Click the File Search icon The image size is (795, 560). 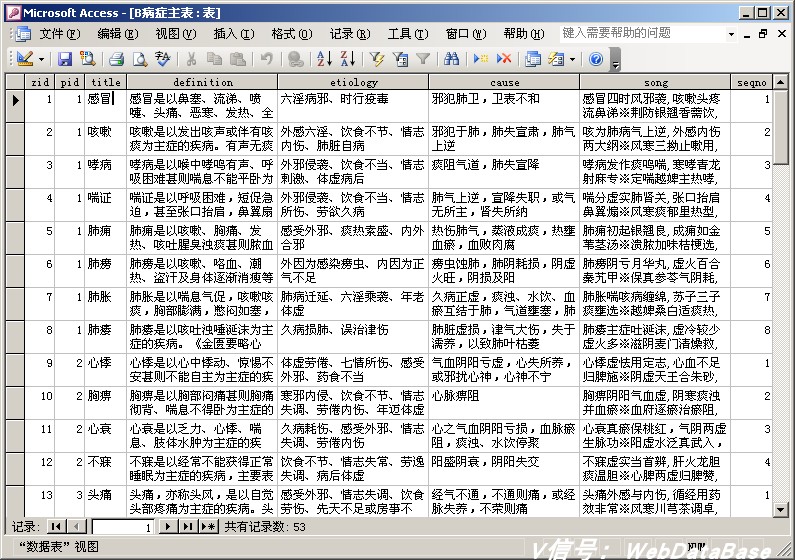click(x=88, y=59)
